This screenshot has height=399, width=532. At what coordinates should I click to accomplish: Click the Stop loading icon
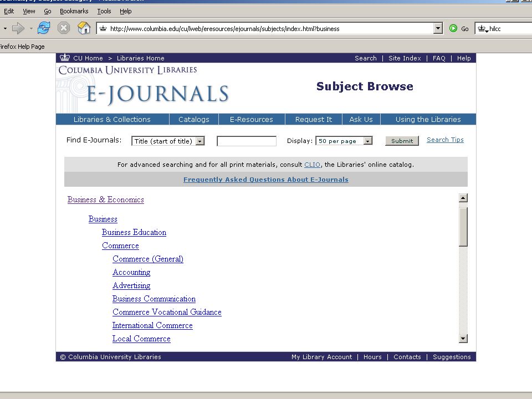point(63,28)
